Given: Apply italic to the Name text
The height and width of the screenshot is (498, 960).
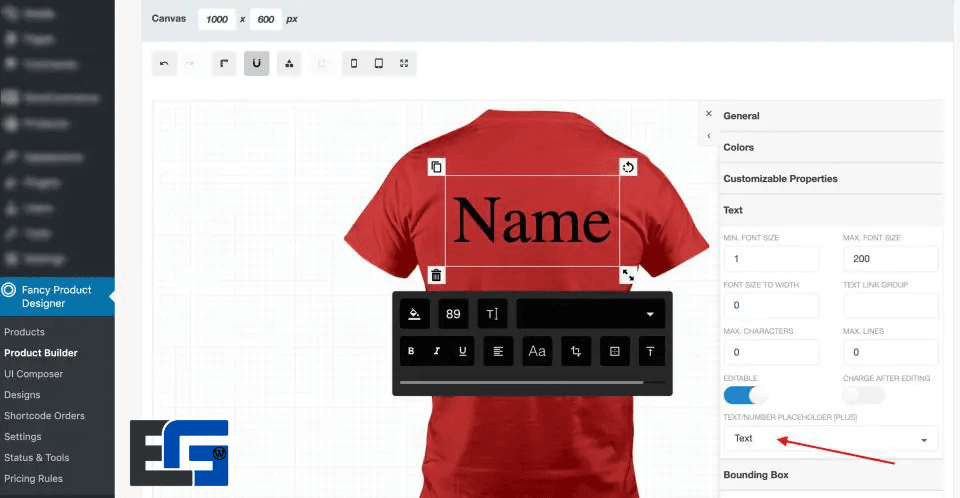Looking at the screenshot, I should click(x=436, y=351).
